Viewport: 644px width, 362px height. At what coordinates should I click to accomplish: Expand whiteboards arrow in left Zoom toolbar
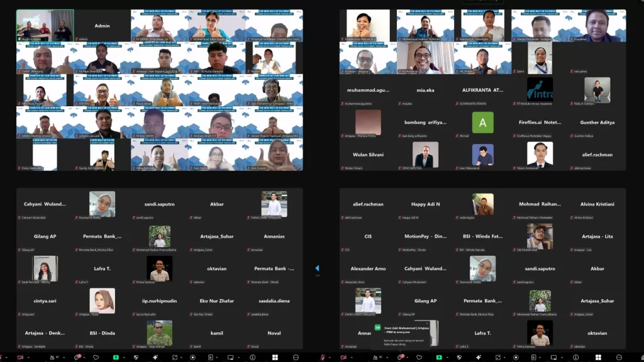click(238, 358)
